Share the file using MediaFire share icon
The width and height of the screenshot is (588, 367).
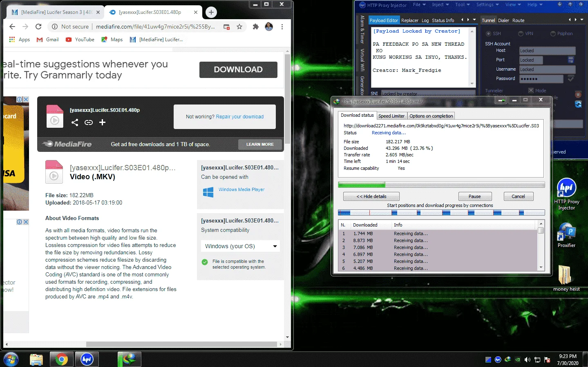pos(75,122)
